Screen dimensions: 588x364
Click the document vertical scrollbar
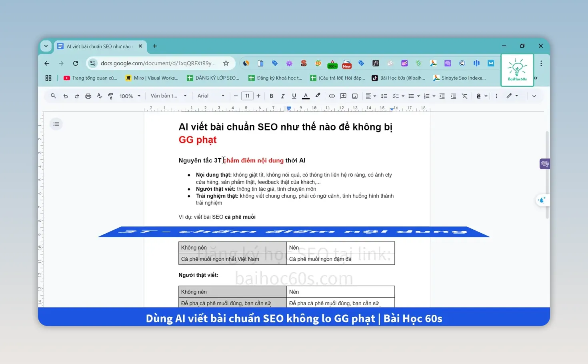pos(547,174)
